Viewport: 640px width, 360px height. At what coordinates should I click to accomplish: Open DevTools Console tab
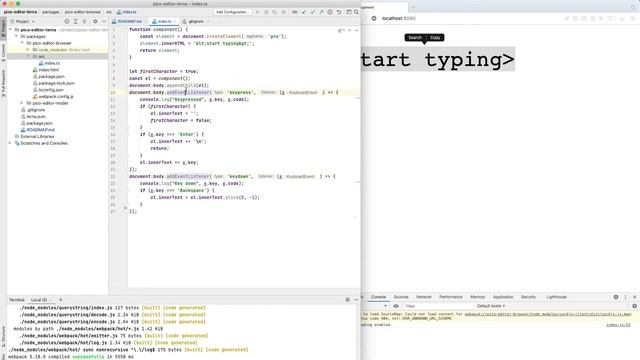[378, 297]
